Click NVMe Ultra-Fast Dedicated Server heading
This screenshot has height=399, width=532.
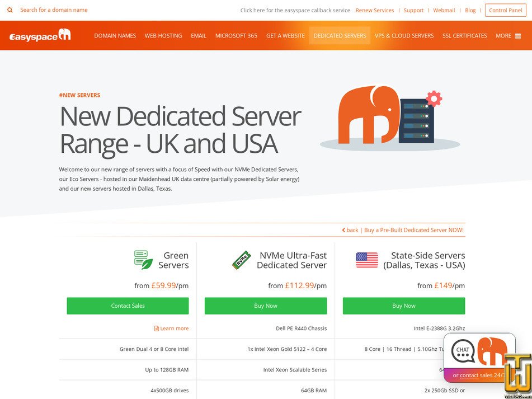[292, 260]
